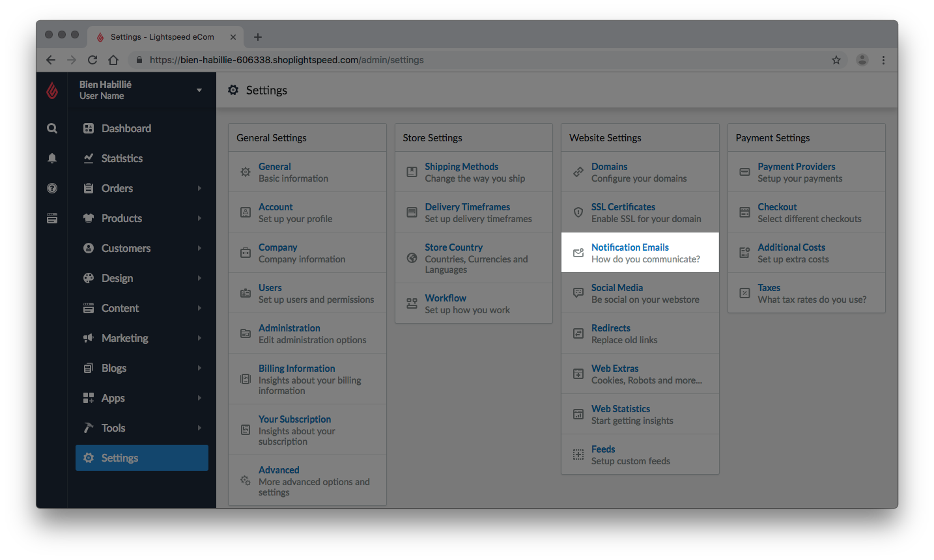The width and height of the screenshot is (934, 560).
Task: Click the Dashboard icon in navigation
Action: tap(89, 128)
